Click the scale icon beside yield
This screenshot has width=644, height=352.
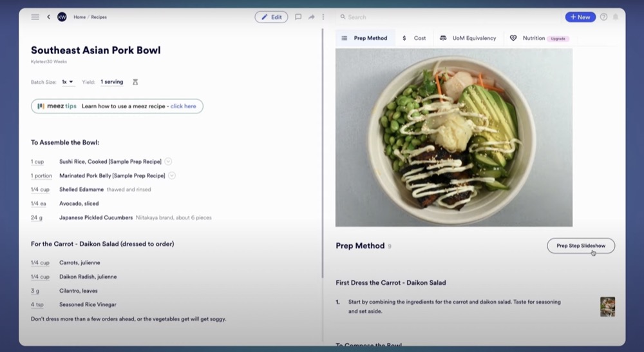[x=135, y=82]
